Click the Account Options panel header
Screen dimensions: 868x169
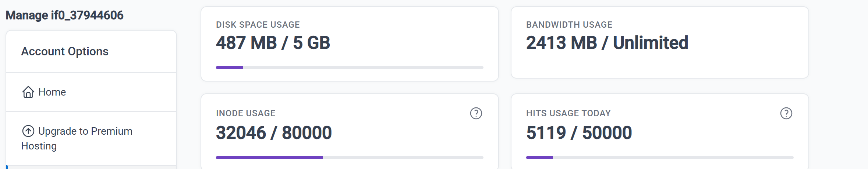[x=65, y=51]
